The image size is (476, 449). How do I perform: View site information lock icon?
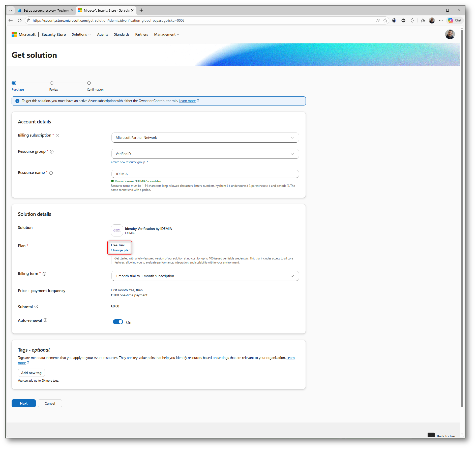pyautogui.click(x=29, y=20)
